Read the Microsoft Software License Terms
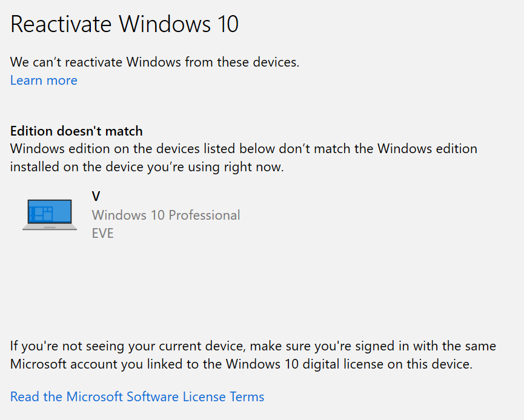Image resolution: width=524 pixels, height=420 pixels. tap(137, 396)
